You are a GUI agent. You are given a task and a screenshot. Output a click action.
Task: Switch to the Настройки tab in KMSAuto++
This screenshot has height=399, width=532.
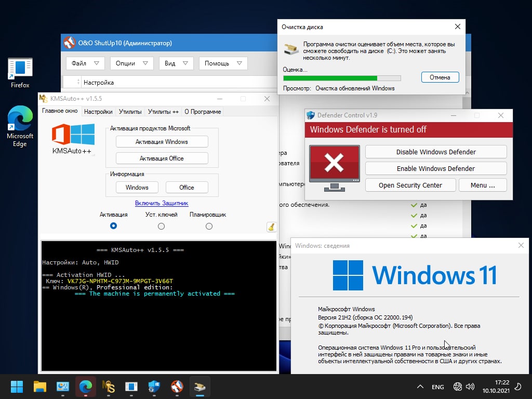(x=98, y=112)
